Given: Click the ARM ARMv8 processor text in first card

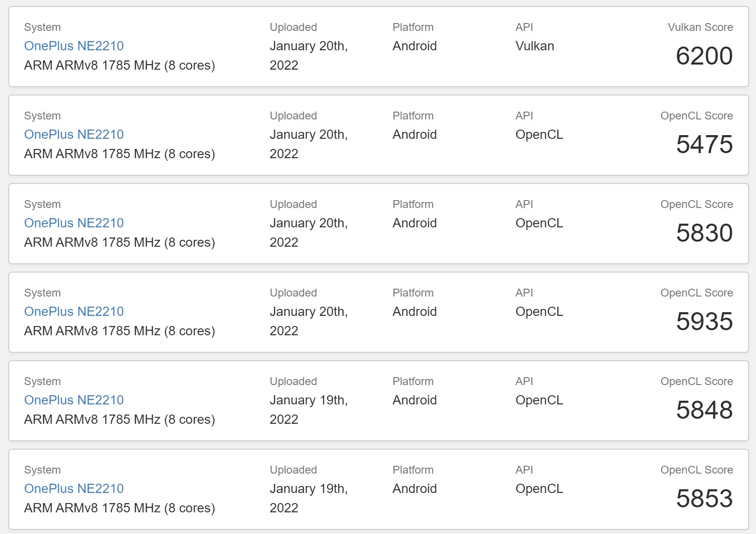Looking at the screenshot, I should coord(120,65).
